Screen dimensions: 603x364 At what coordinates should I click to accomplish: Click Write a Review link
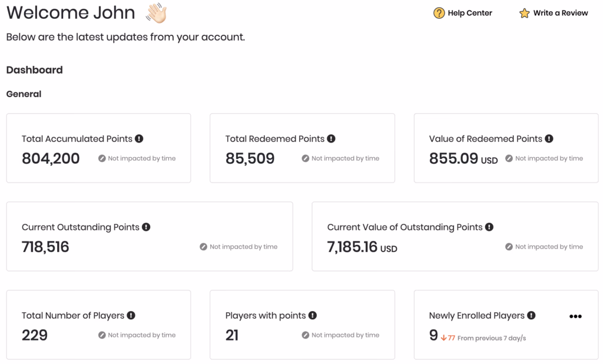coord(554,13)
